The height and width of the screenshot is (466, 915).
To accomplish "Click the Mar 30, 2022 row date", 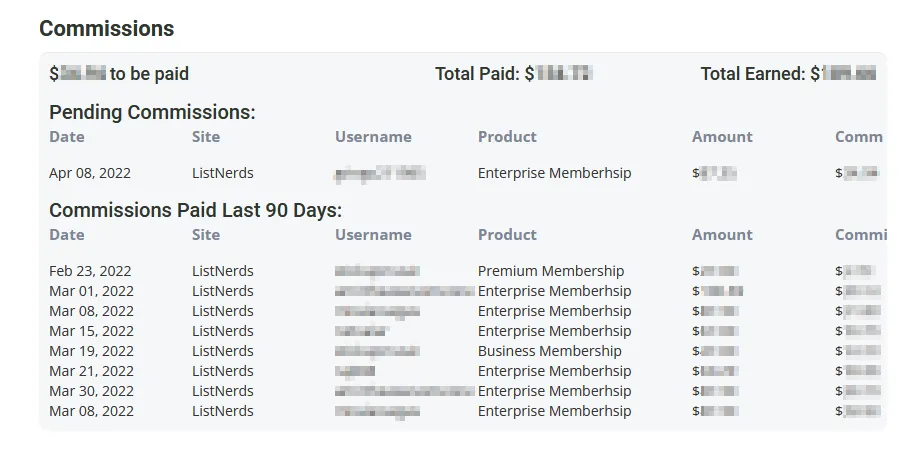I will [92, 391].
